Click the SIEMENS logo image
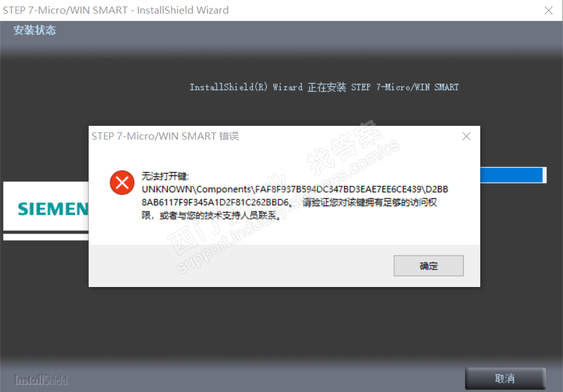The width and height of the screenshot is (563, 392). pos(46,206)
